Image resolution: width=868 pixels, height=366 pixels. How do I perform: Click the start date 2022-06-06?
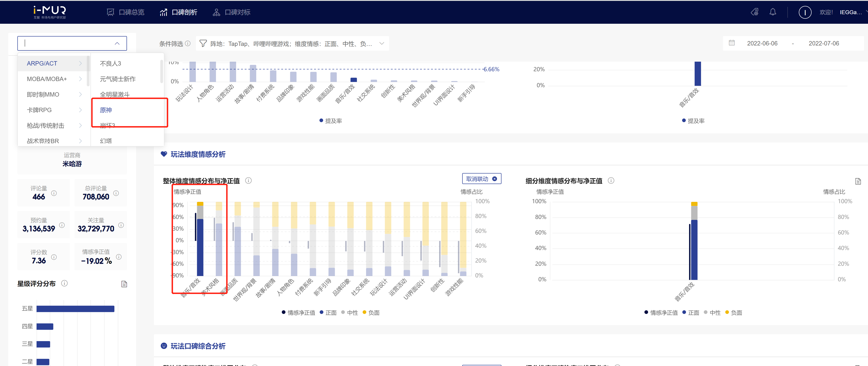pyautogui.click(x=762, y=43)
